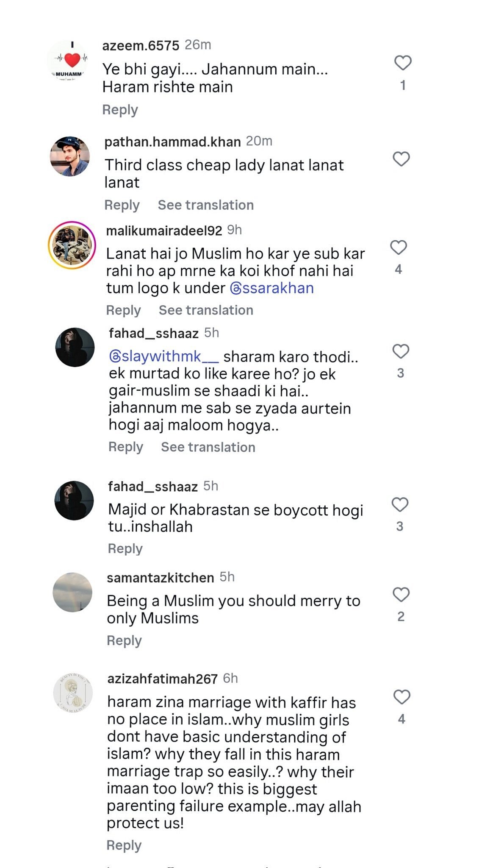Show translation for malikumairadeel92's comment
The width and height of the screenshot is (493, 868).
tap(206, 310)
